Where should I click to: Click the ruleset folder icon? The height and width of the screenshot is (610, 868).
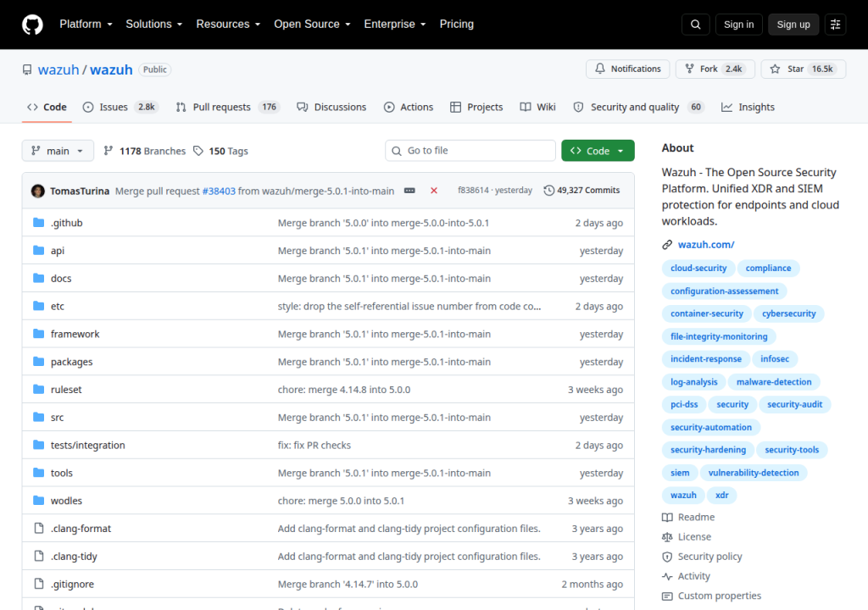39,389
